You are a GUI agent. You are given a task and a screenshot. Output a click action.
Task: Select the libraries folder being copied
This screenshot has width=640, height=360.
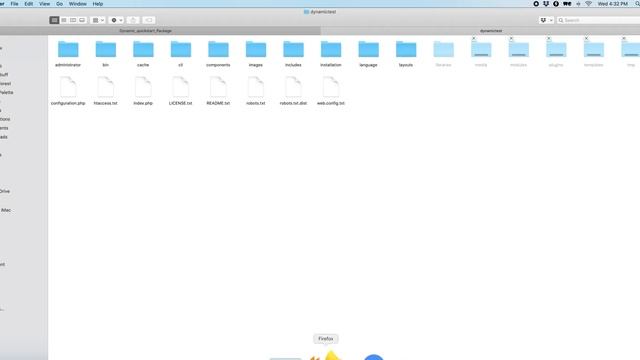point(444,49)
